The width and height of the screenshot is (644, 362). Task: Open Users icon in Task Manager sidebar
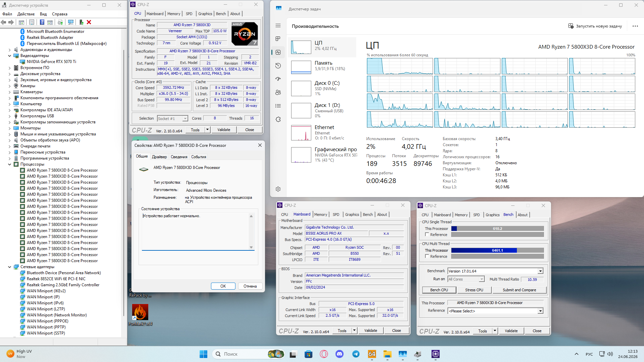[278, 93]
